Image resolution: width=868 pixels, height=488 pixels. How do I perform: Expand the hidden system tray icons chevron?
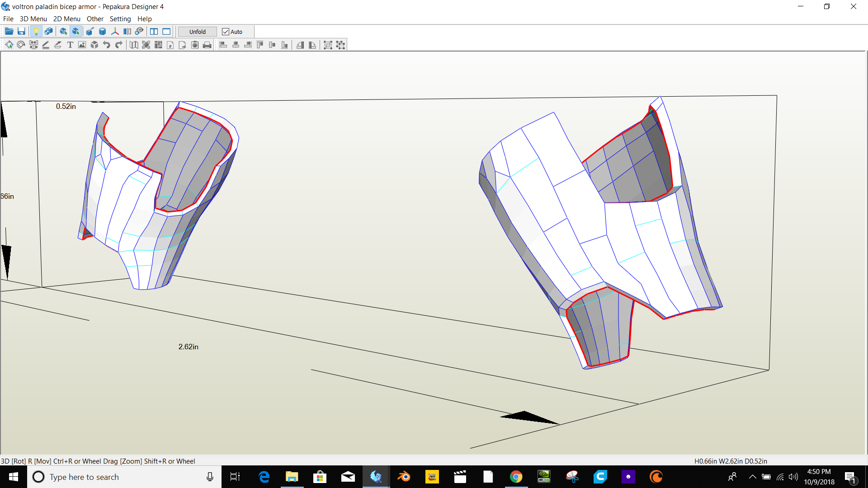752,477
